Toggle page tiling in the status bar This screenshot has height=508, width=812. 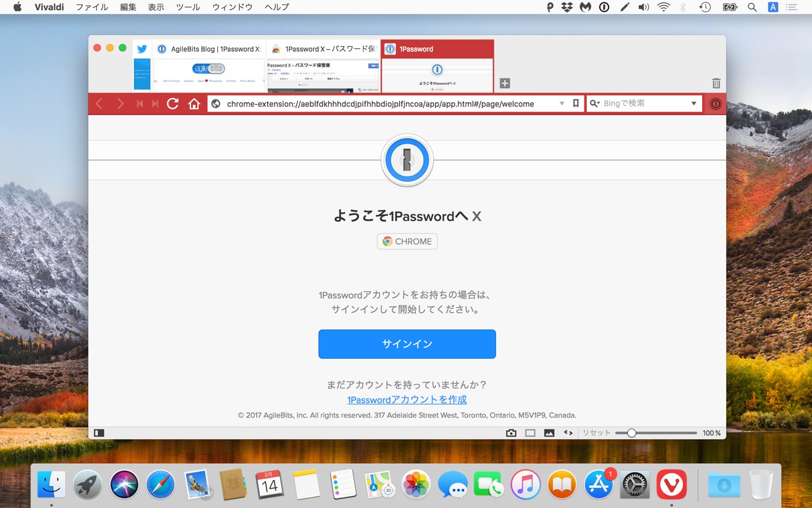click(530, 432)
